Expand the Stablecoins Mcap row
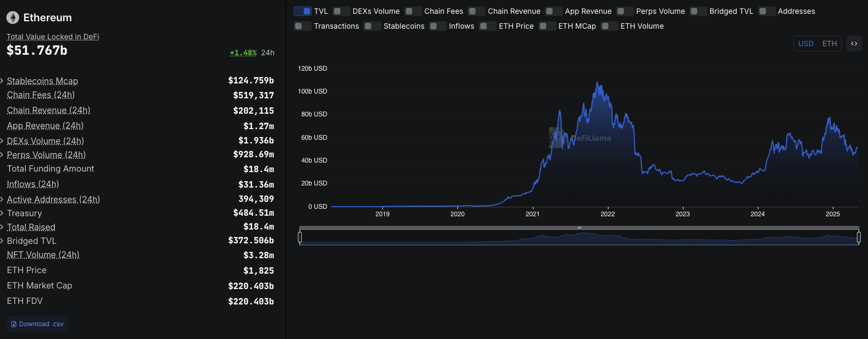The width and height of the screenshot is (868, 339). click(3, 81)
